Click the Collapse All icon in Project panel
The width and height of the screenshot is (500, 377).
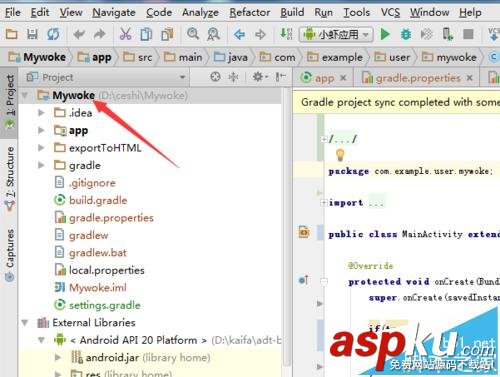click(x=233, y=77)
